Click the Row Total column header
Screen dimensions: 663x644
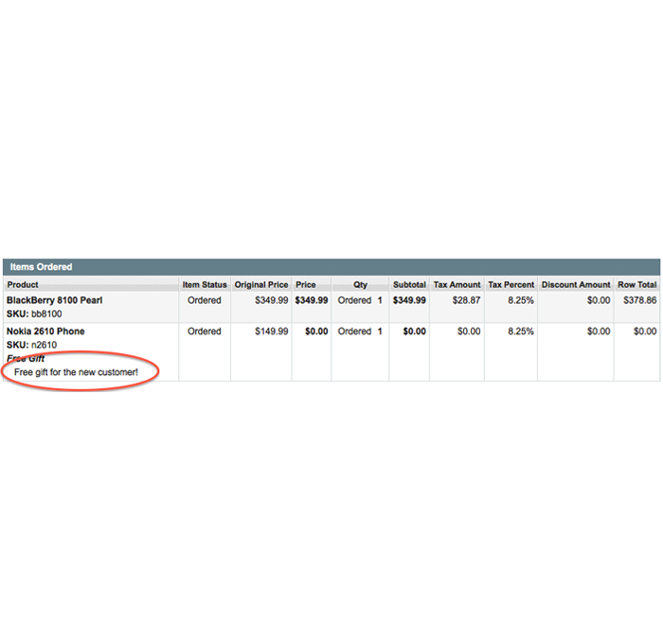point(637,284)
